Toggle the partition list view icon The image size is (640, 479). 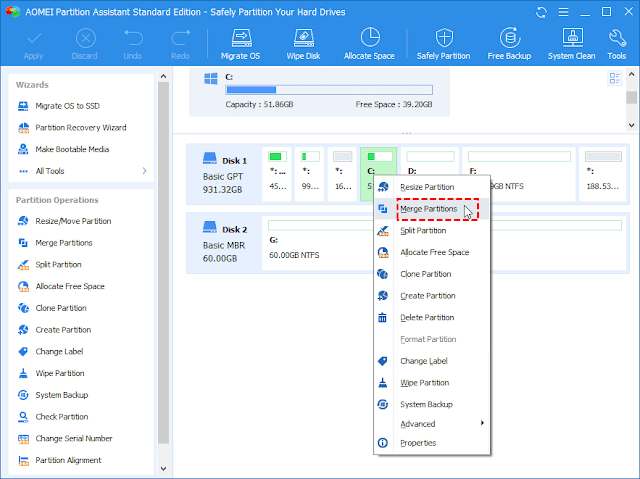(x=615, y=78)
